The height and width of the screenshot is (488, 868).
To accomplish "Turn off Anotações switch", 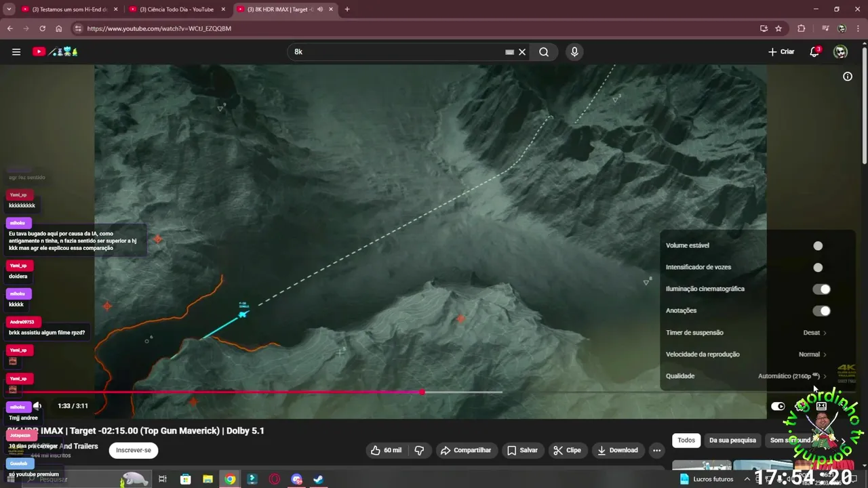I will pos(821,311).
